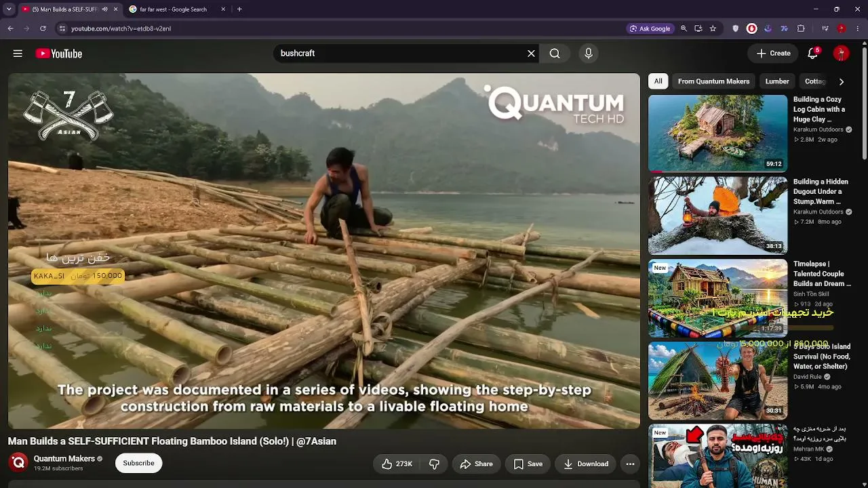Show more filter chips with arrow

point(842,81)
